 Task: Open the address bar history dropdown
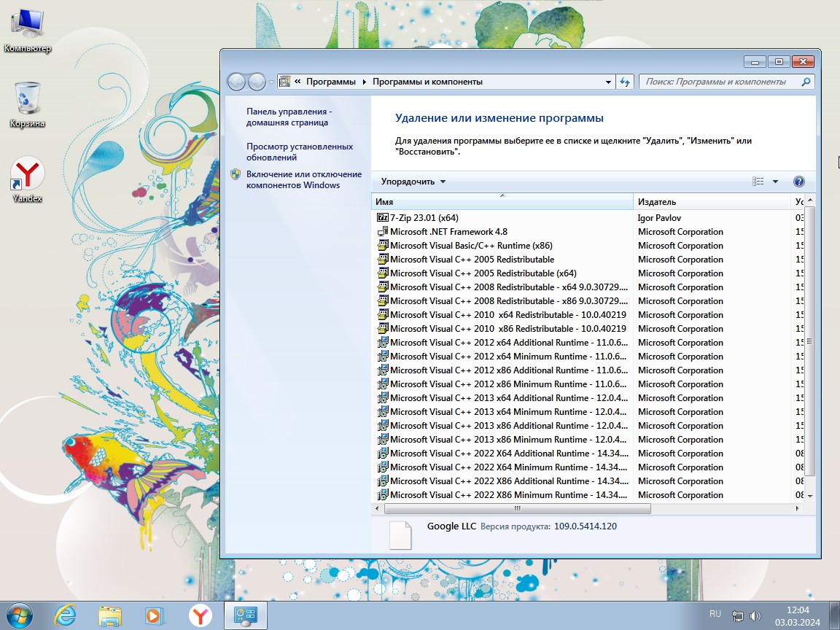[x=608, y=82]
